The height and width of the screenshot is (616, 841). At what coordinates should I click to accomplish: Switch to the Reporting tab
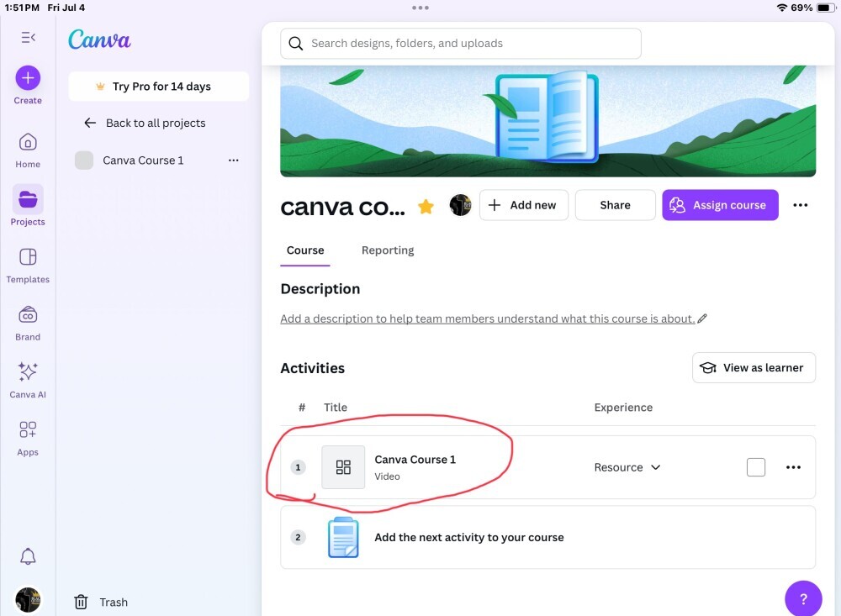388,250
